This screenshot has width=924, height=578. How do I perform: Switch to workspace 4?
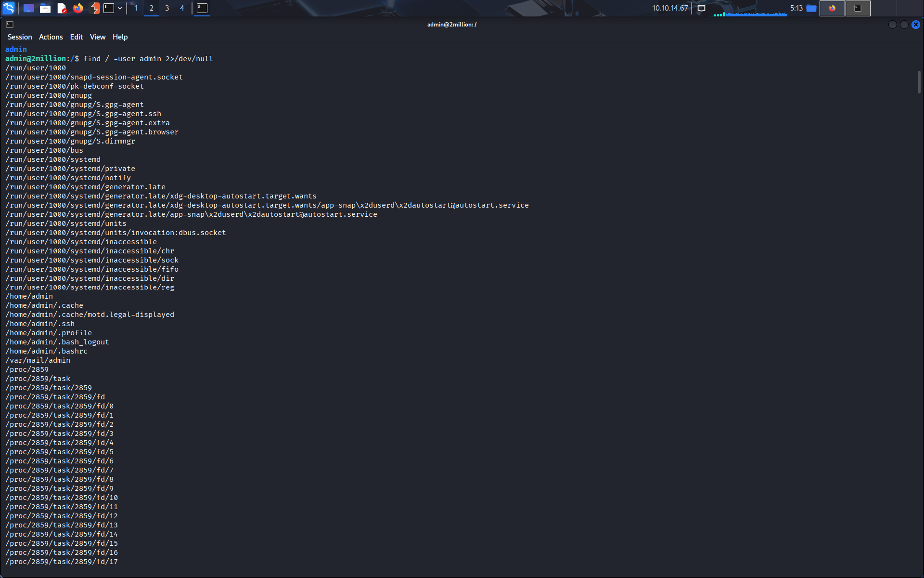tap(182, 8)
